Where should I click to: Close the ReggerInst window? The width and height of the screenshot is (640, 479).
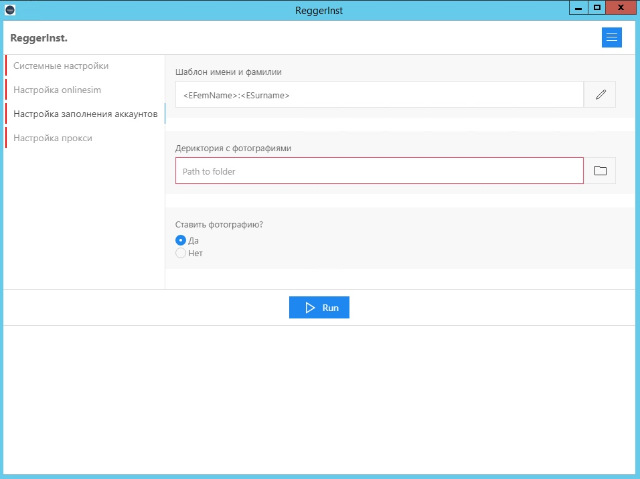click(x=622, y=7)
